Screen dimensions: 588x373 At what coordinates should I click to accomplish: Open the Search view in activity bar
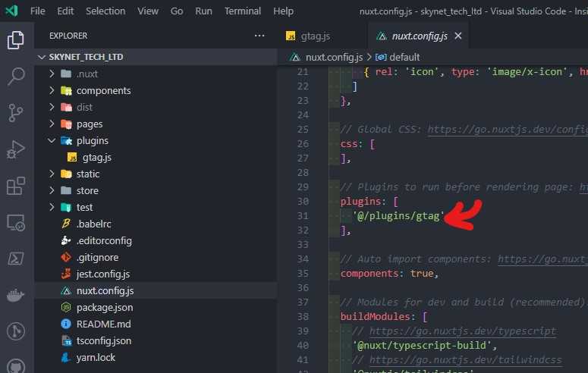(x=15, y=76)
